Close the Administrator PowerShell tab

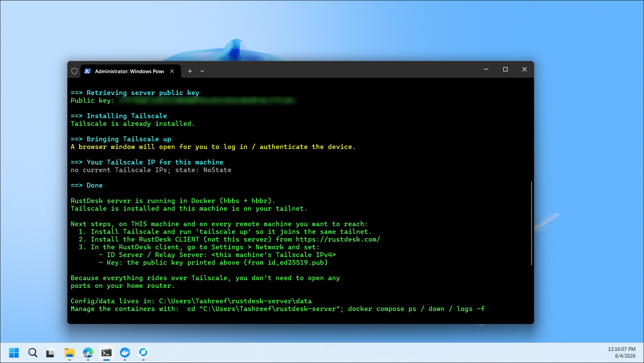(172, 71)
